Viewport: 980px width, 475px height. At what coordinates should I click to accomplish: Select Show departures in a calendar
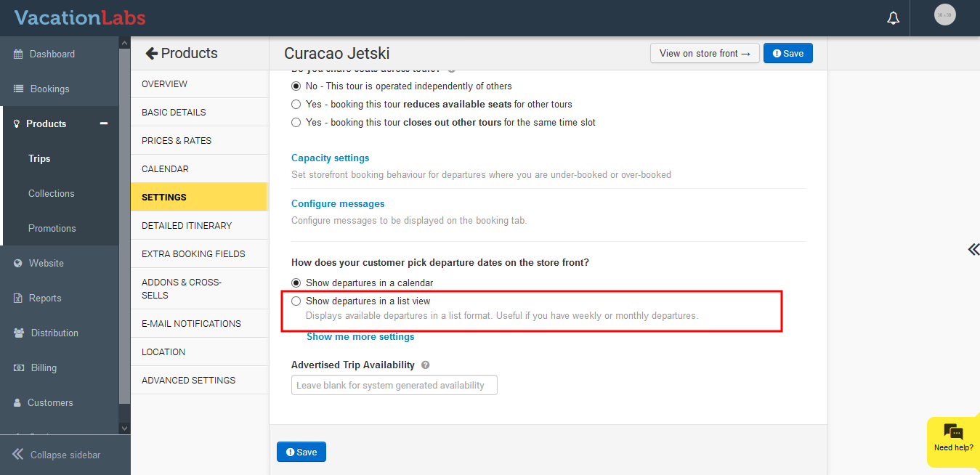(296, 283)
